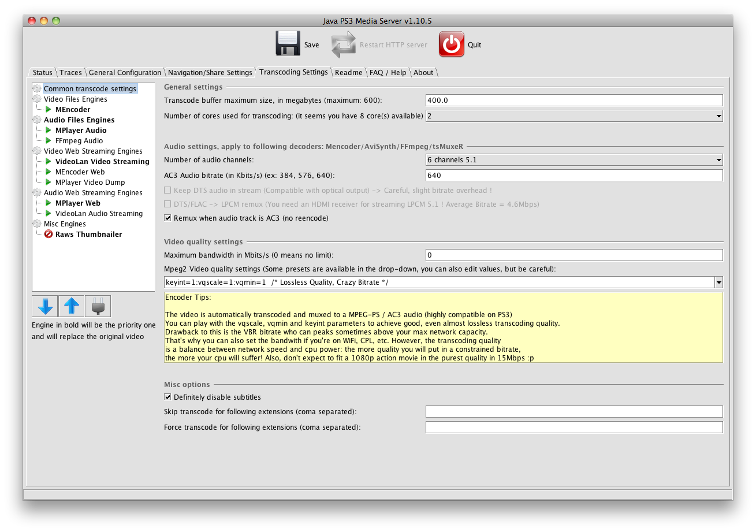Image resolution: width=756 pixels, height=532 pixels.
Task: Click Maximum bandwidth in Mbits/s field
Action: 574,255
